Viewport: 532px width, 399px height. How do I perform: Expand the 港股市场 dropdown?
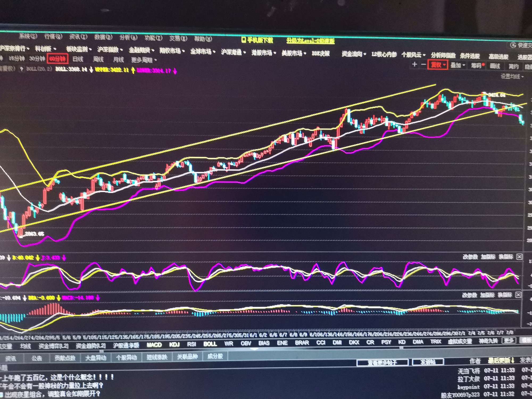click(264, 53)
